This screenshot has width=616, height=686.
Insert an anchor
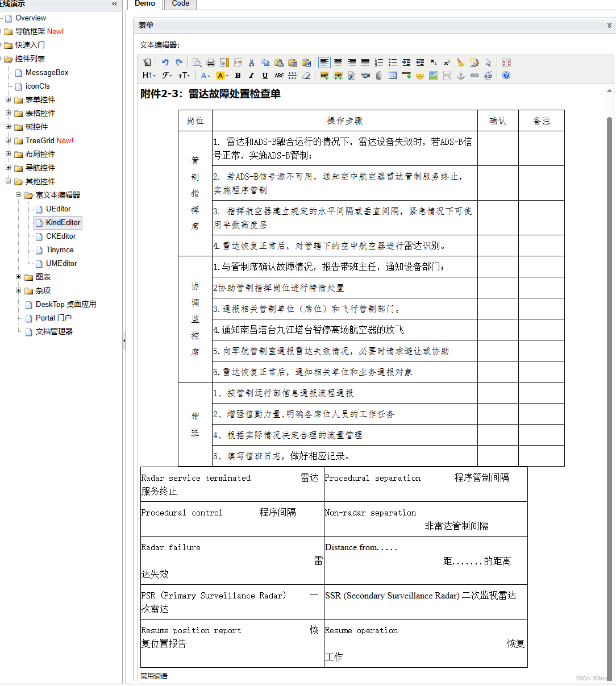(461, 76)
